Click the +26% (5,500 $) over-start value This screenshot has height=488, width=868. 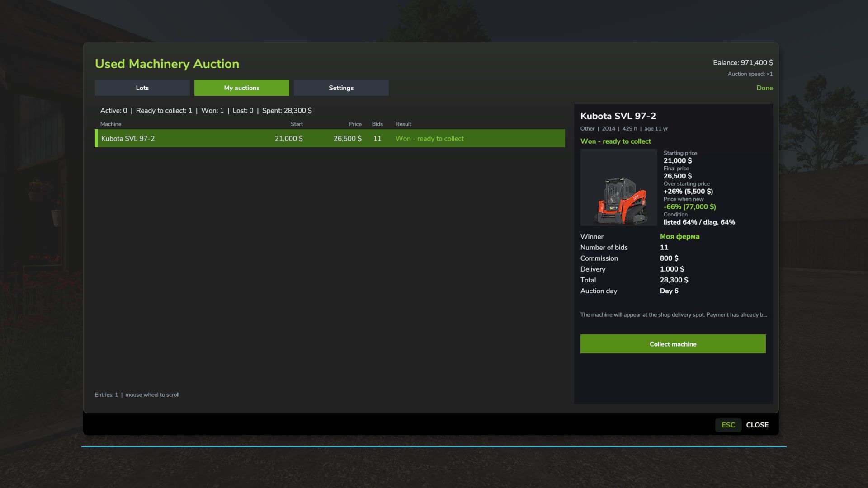click(x=688, y=191)
